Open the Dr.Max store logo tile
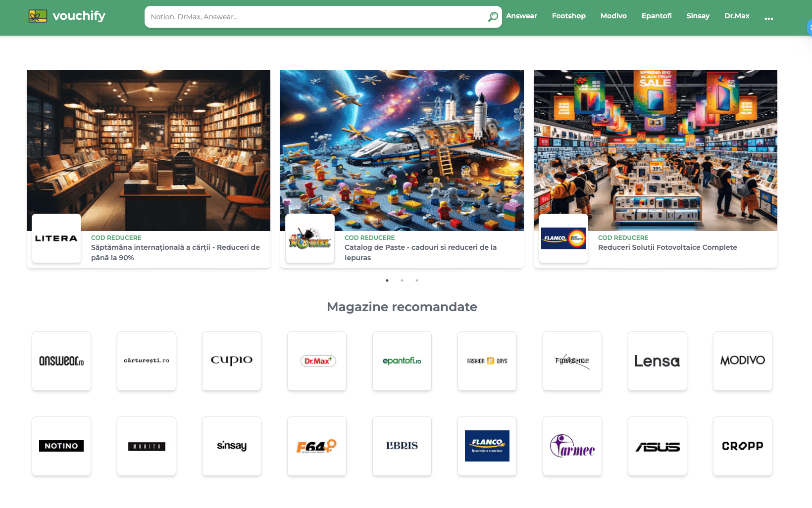Screen dimensions: 812x508 click(317, 361)
